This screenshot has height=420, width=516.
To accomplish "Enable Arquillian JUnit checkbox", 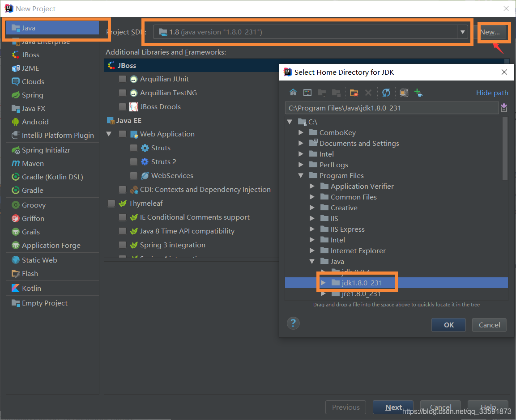I will coord(123,79).
